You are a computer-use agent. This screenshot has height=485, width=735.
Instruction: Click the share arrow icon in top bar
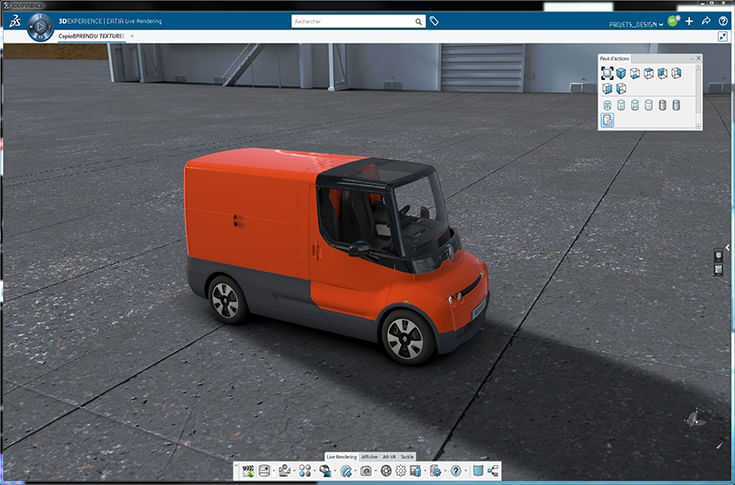coord(706,21)
